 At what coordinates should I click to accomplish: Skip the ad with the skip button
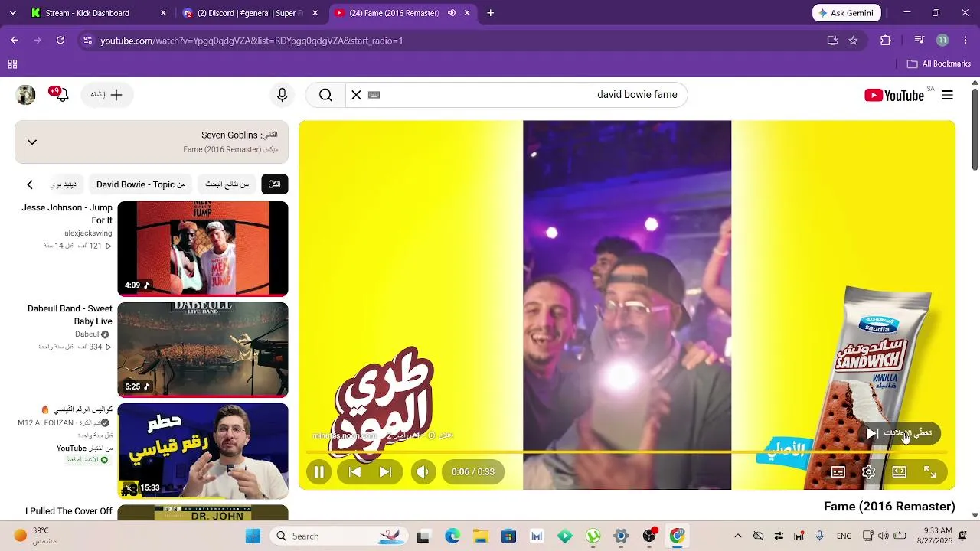[900, 433]
